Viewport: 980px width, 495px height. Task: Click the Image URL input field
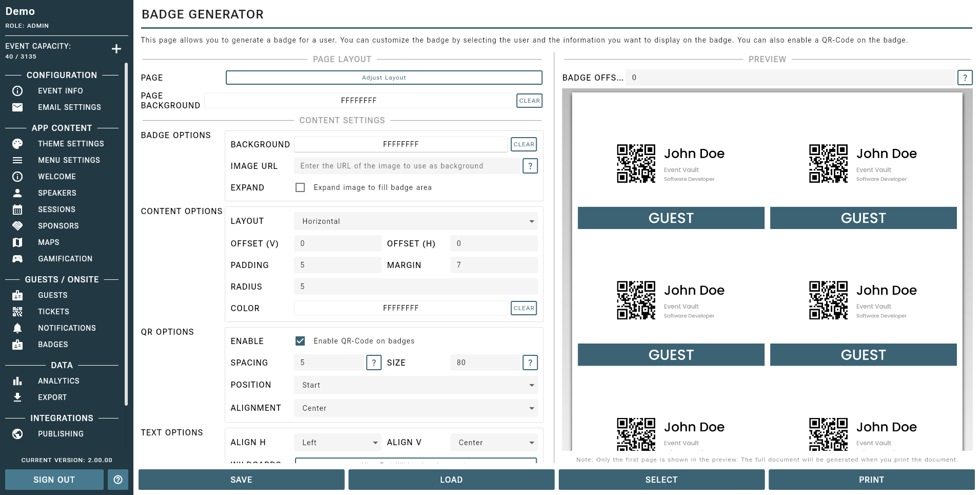pyautogui.click(x=407, y=166)
